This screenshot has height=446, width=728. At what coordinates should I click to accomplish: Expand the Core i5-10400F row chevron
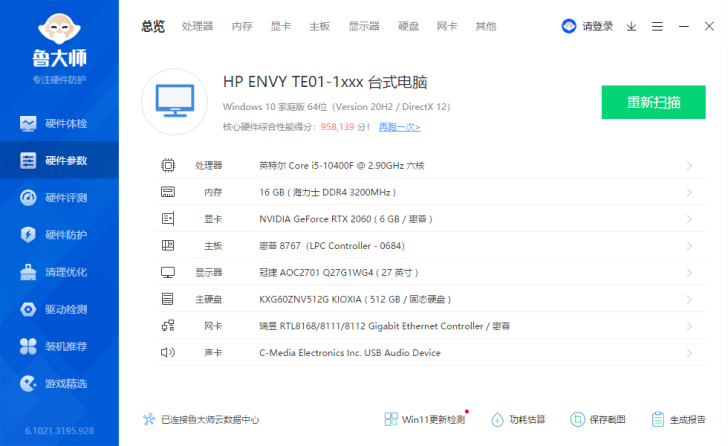[x=689, y=166]
